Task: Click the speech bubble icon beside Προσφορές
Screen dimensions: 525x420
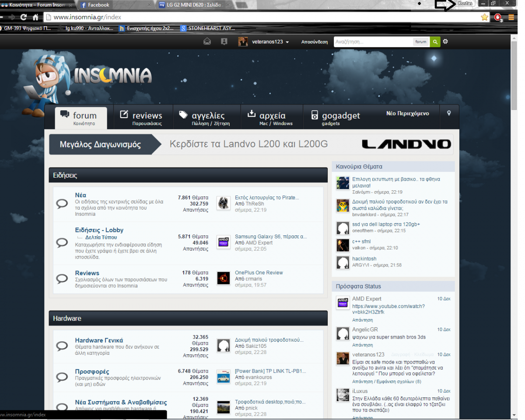Action: tap(62, 377)
